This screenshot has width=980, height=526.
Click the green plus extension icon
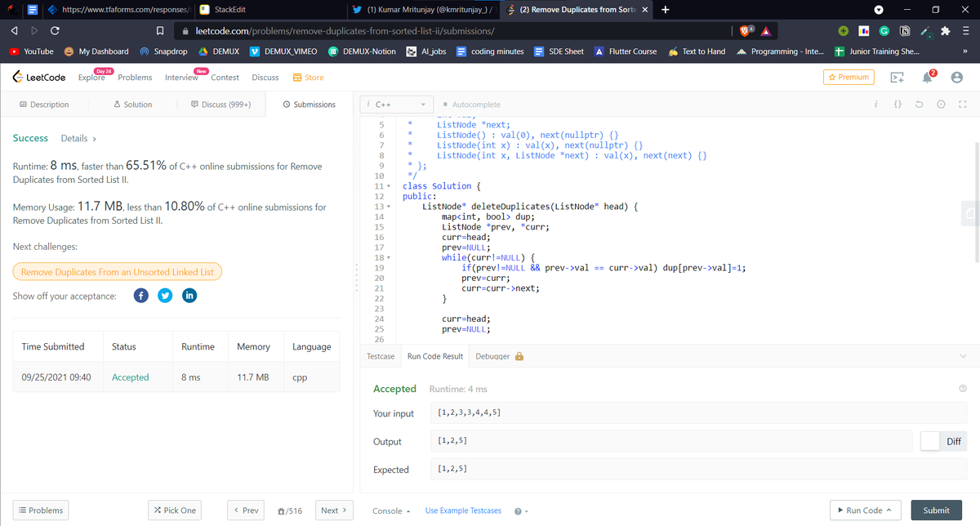tap(844, 30)
